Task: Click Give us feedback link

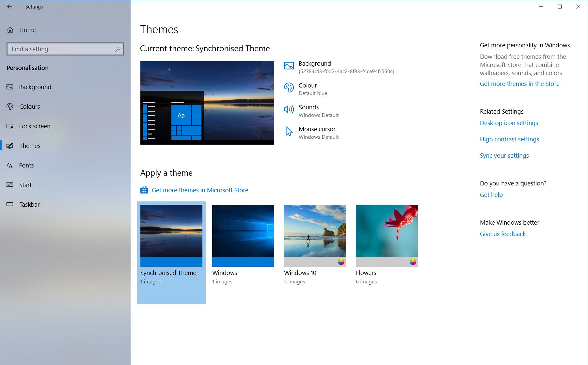Action: [502, 234]
